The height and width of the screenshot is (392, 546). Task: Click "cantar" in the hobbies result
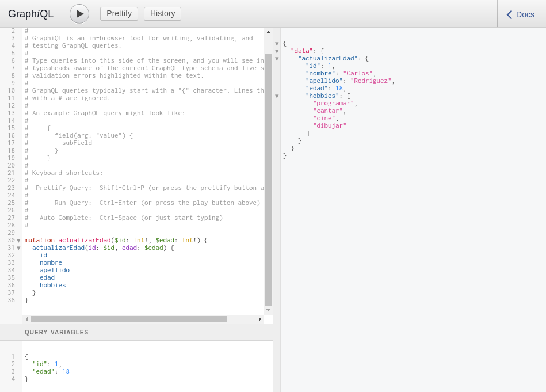[x=328, y=111]
